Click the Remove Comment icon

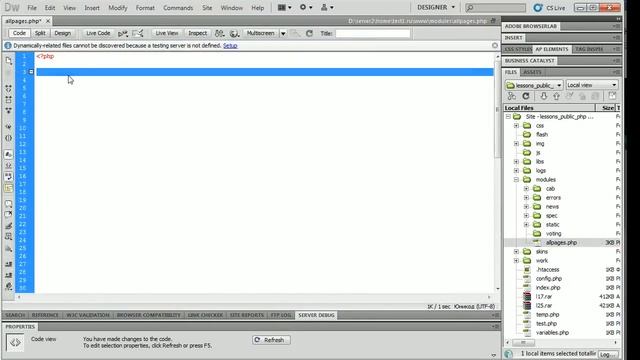coord(9,214)
